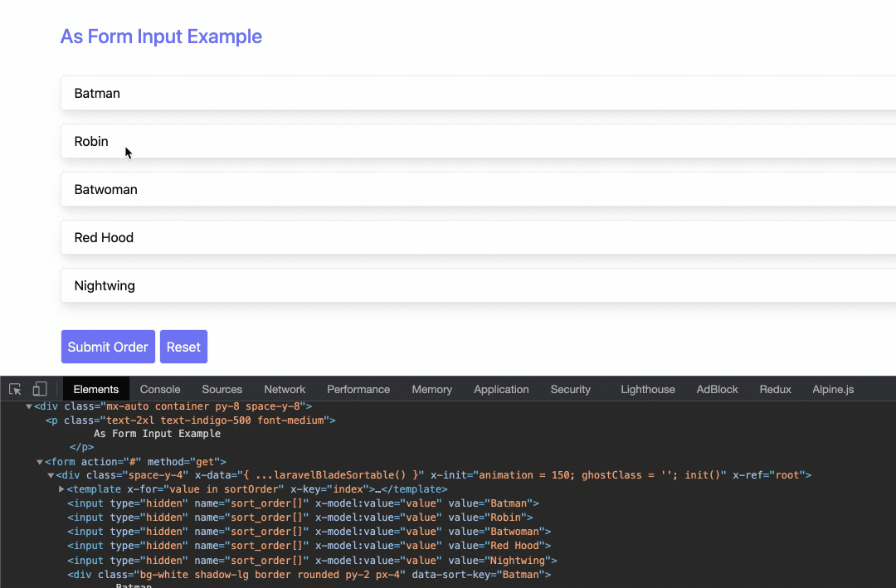Click the Submit Order button
The image size is (896, 588).
pos(108,347)
